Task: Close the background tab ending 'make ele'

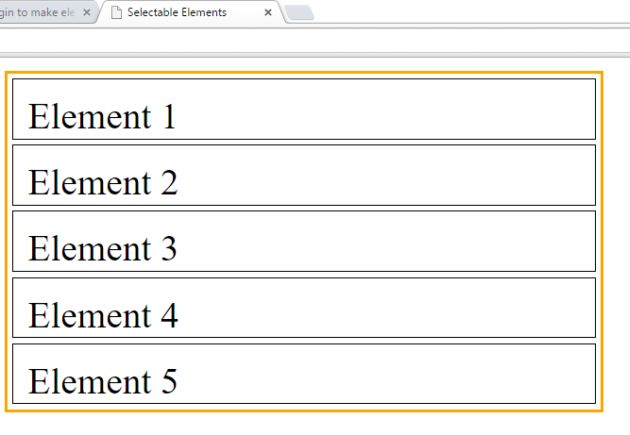Action: click(x=87, y=12)
